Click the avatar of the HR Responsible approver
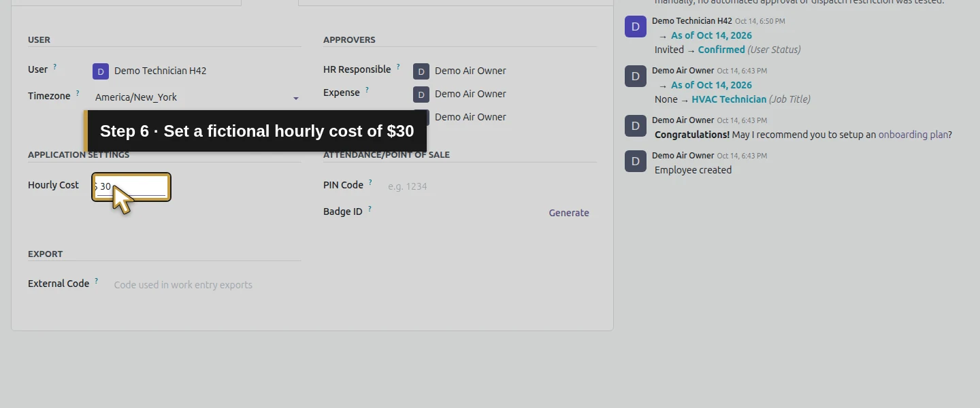980x408 pixels. click(x=421, y=71)
